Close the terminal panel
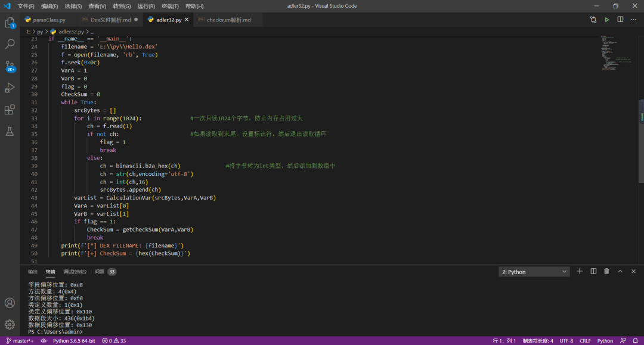 633,272
